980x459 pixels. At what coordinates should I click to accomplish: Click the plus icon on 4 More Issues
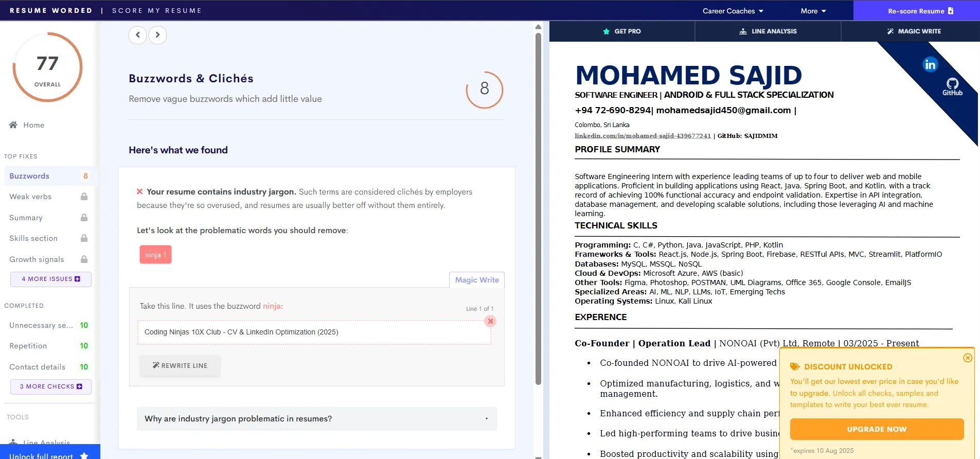click(78, 279)
